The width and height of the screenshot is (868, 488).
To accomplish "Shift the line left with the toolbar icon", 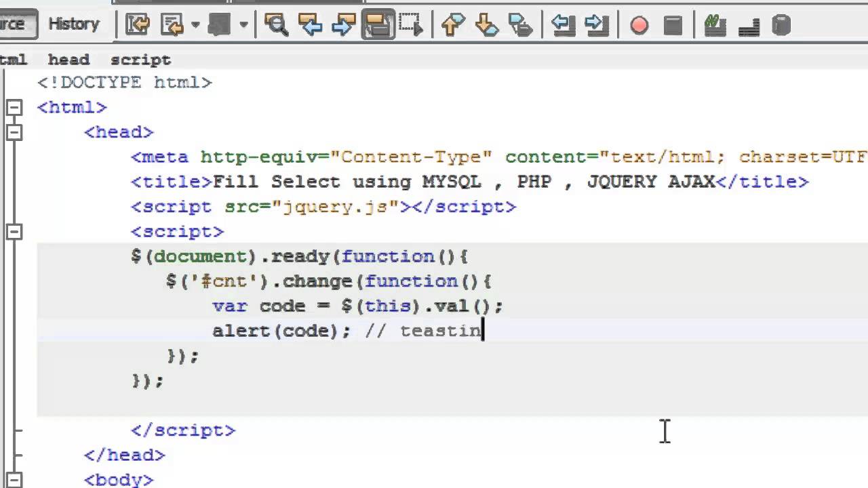I will pyautogui.click(x=563, y=25).
